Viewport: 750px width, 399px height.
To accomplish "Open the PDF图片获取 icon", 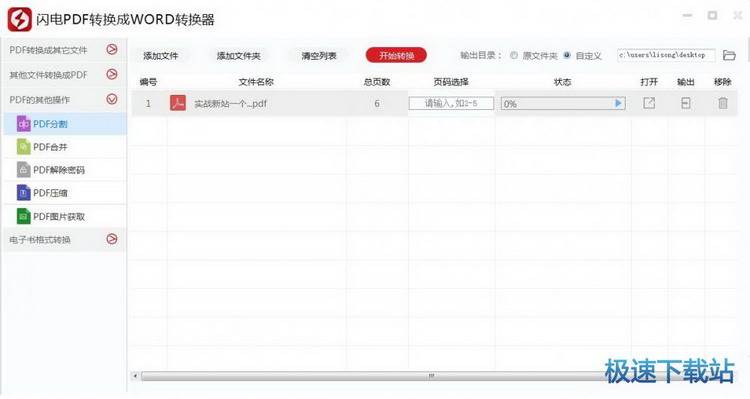I will click(x=23, y=216).
